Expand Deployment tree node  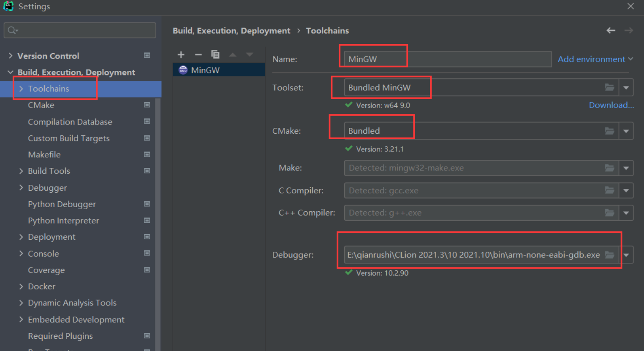click(21, 237)
